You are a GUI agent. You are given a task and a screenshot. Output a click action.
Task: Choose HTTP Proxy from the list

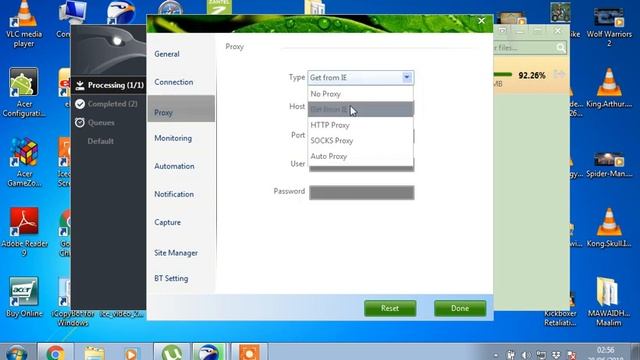360,125
